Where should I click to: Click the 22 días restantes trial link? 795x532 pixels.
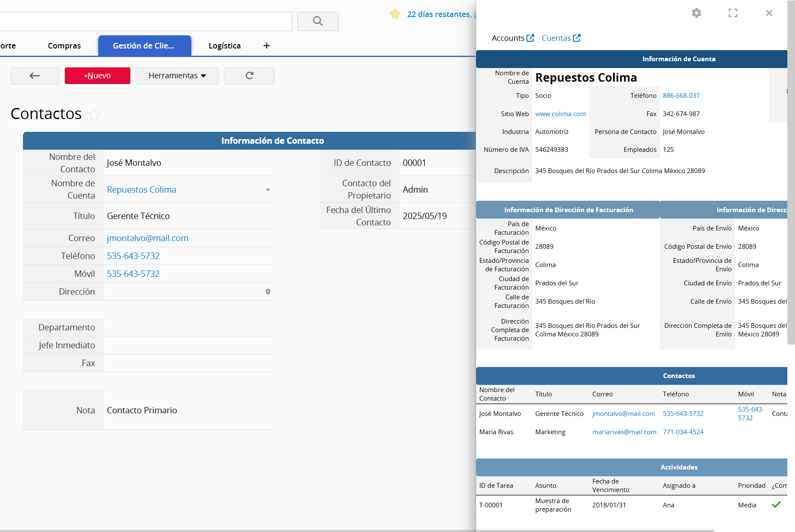coord(439,14)
